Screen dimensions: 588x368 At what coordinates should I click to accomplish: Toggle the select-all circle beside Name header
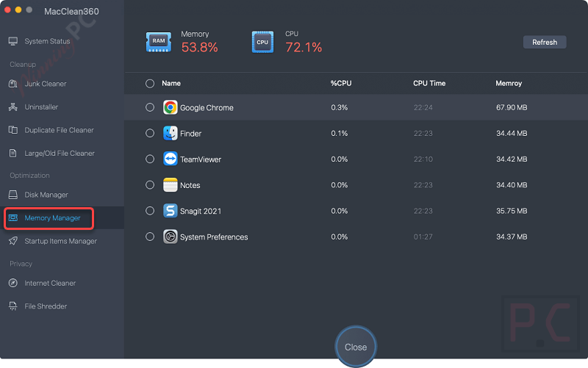pos(150,84)
